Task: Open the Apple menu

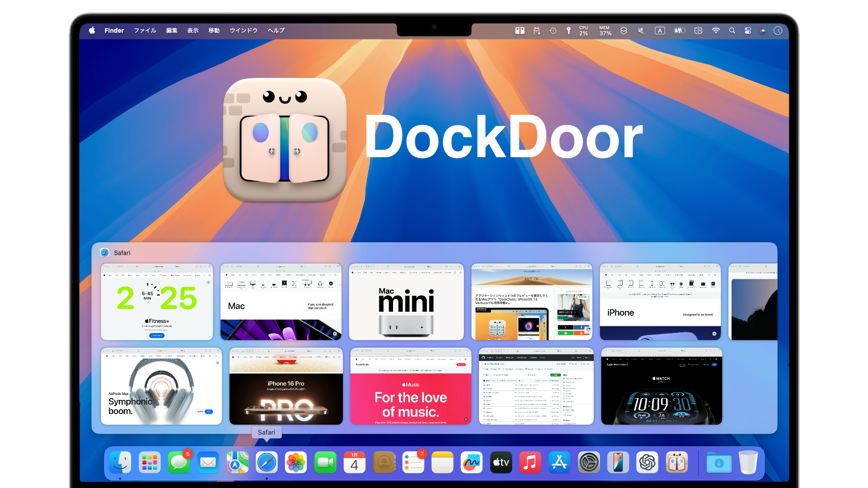Action: pyautogui.click(x=92, y=31)
